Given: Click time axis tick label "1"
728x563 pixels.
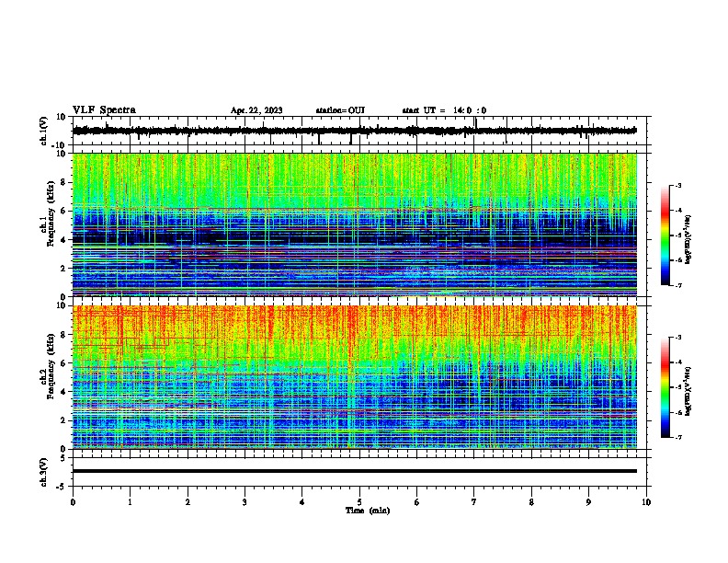Looking at the screenshot, I should click(130, 502).
